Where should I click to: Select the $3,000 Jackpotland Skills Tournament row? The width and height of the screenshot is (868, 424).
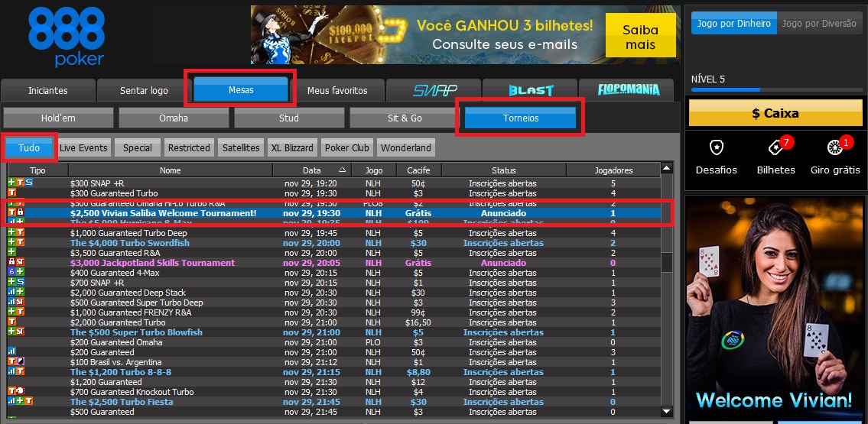[333, 263]
